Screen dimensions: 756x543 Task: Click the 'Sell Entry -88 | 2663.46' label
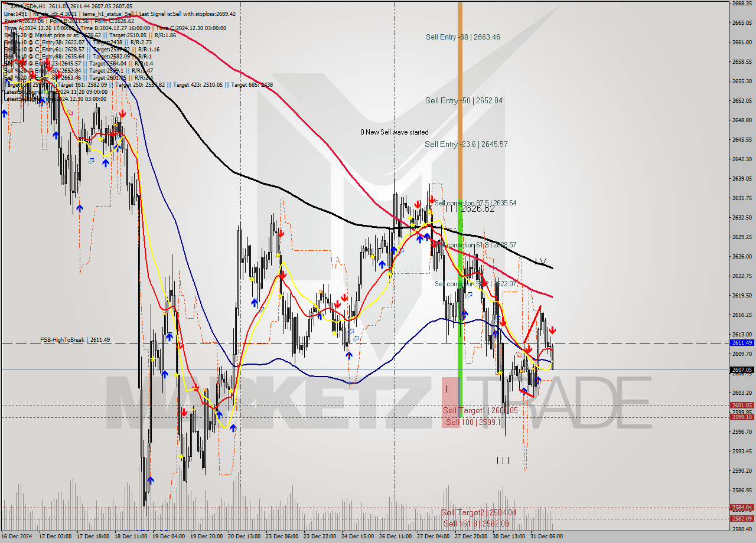[462, 37]
